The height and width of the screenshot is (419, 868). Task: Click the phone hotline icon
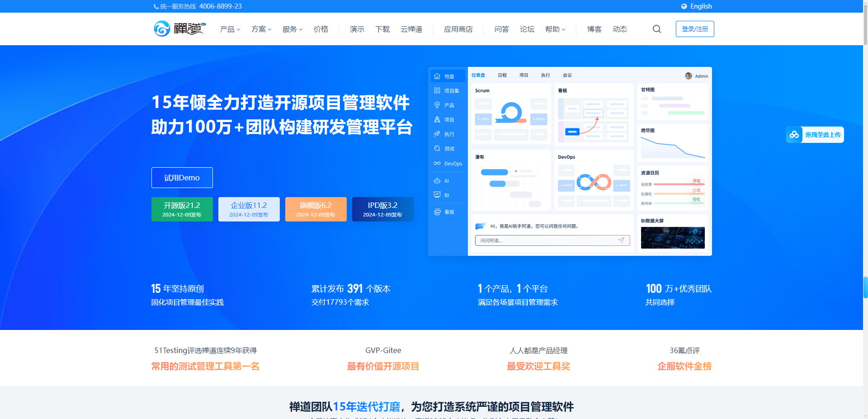pyautogui.click(x=156, y=6)
